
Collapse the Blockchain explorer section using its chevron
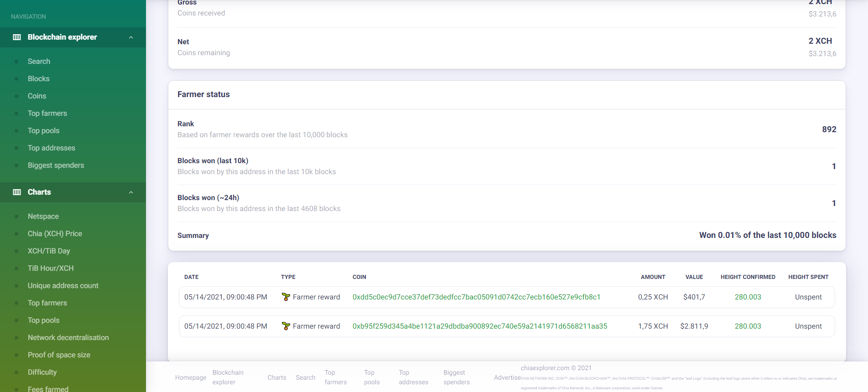click(x=131, y=37)
